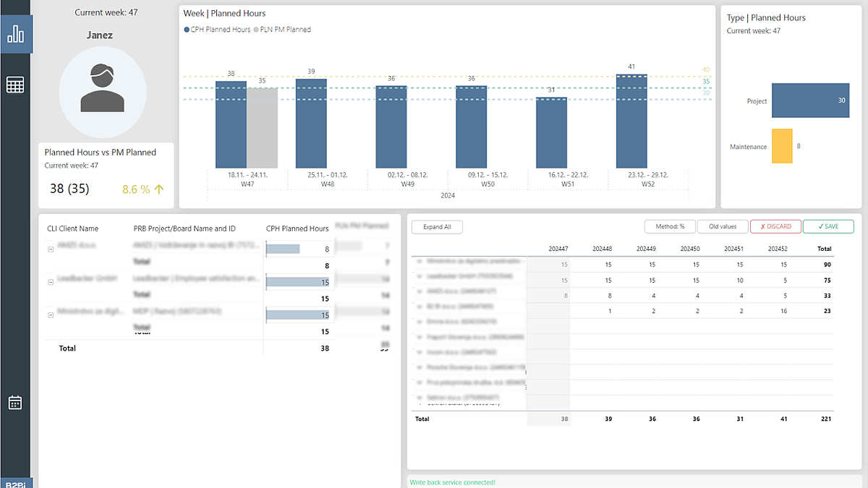
Task: Collapse the Ministrstvo za digit... client row
Action: (51, 314)
